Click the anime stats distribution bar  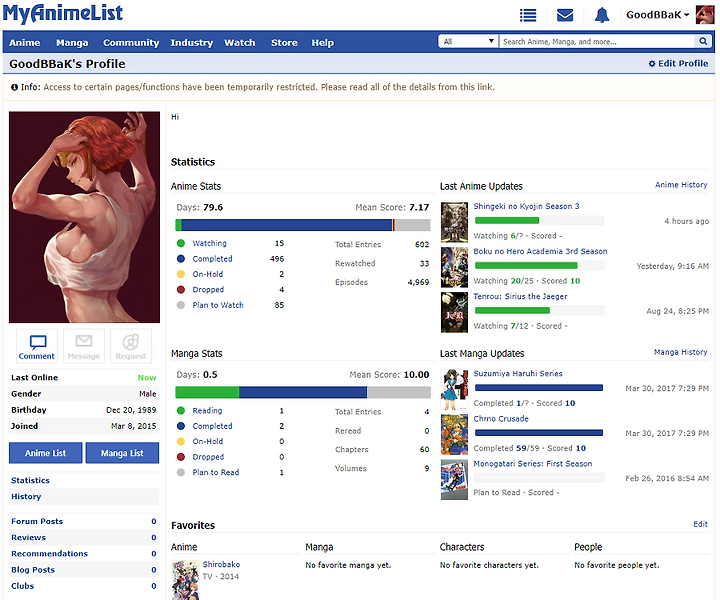(303, 225)
